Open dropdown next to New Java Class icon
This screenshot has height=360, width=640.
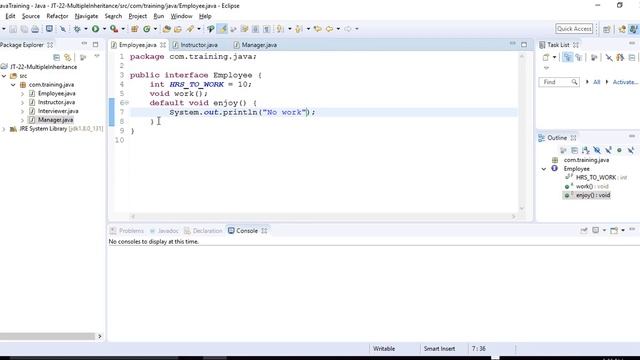tap(155, 29)
